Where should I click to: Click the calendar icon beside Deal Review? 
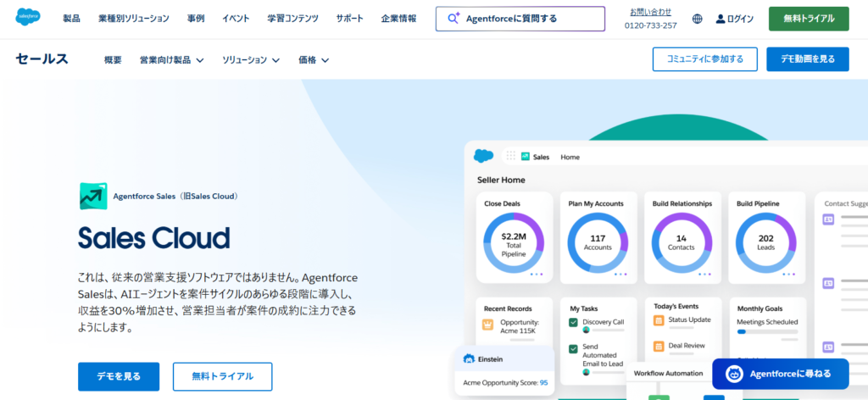(659, 346)
